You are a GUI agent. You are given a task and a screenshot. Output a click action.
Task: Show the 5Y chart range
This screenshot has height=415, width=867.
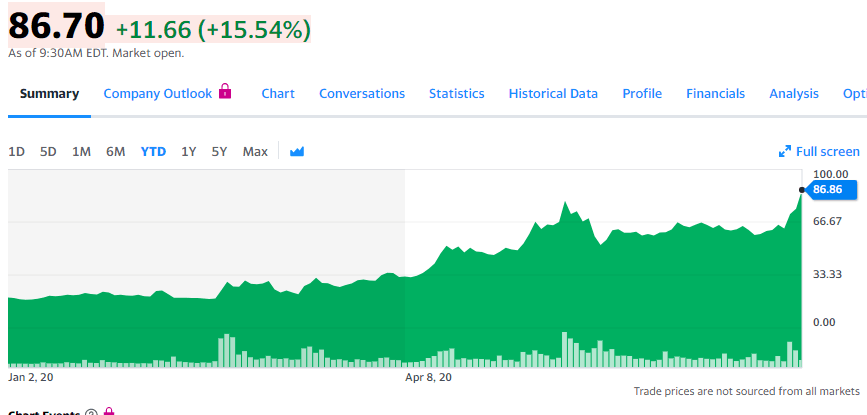[219, 152]
